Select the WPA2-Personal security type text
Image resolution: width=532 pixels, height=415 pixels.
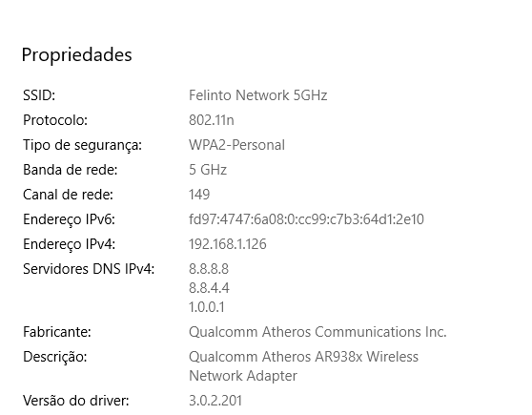tap(236, 145)
